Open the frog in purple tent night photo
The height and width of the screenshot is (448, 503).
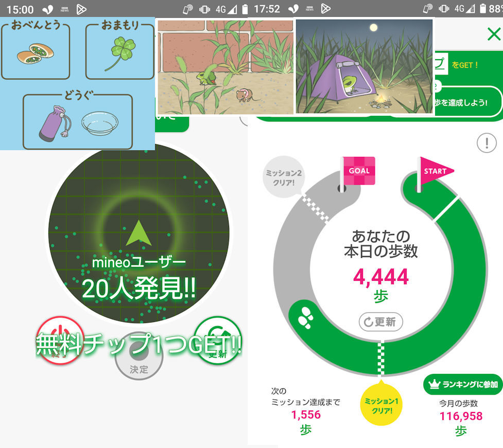point(364,66)
